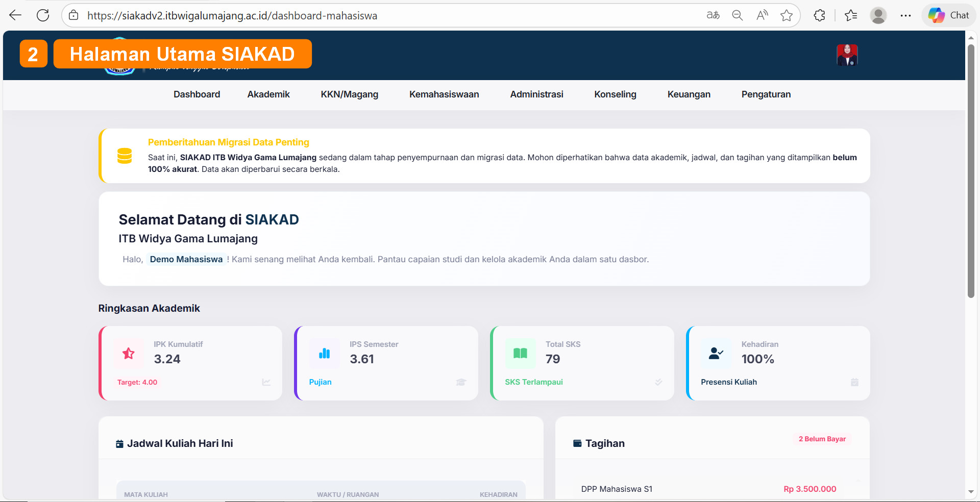
Task: Click the IPS Semester bar chart icon
Action: (324, 353)
